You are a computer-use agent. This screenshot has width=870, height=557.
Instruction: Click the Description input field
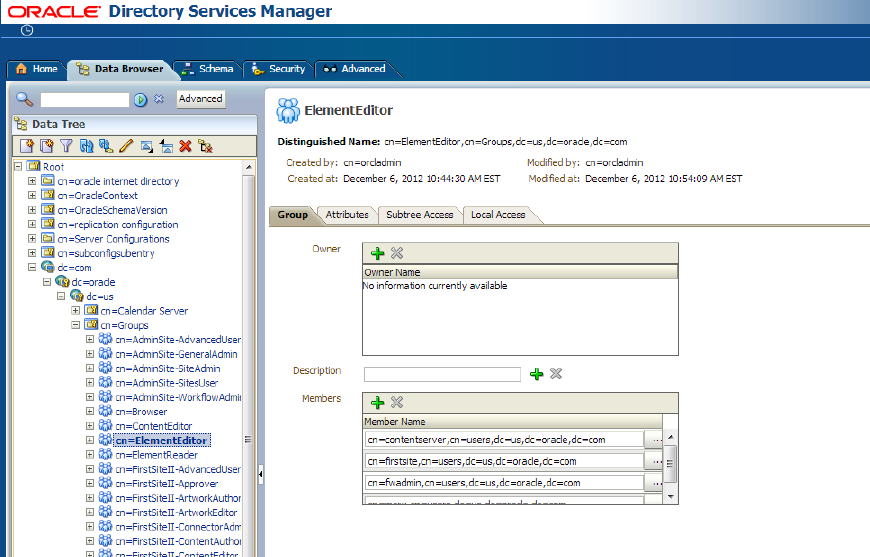click(442, 374)
